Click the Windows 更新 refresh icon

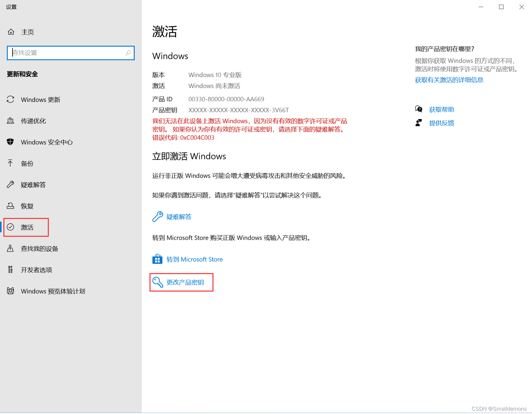click(x=10, y=100)
